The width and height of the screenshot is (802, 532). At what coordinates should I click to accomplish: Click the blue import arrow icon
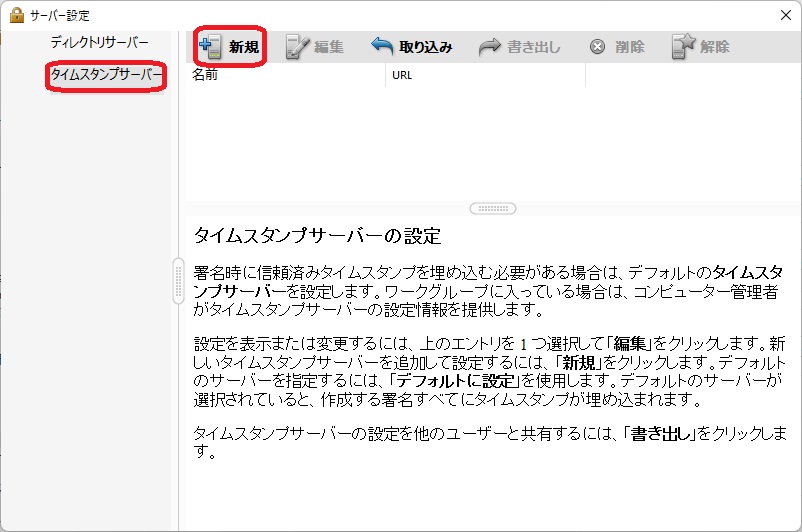382,46
